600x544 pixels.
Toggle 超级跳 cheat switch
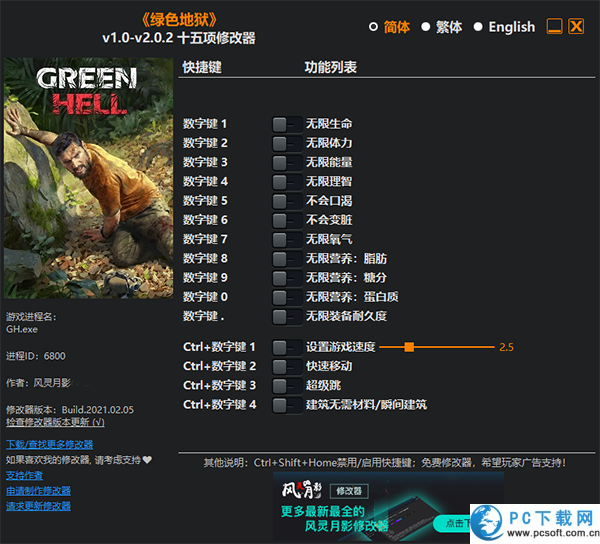point(286,385)
